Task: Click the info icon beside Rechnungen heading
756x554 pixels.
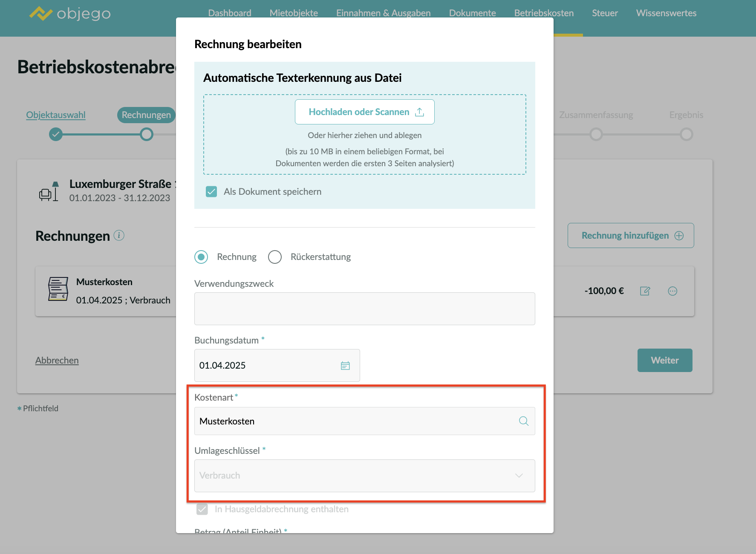Action: tap(119, 235)
